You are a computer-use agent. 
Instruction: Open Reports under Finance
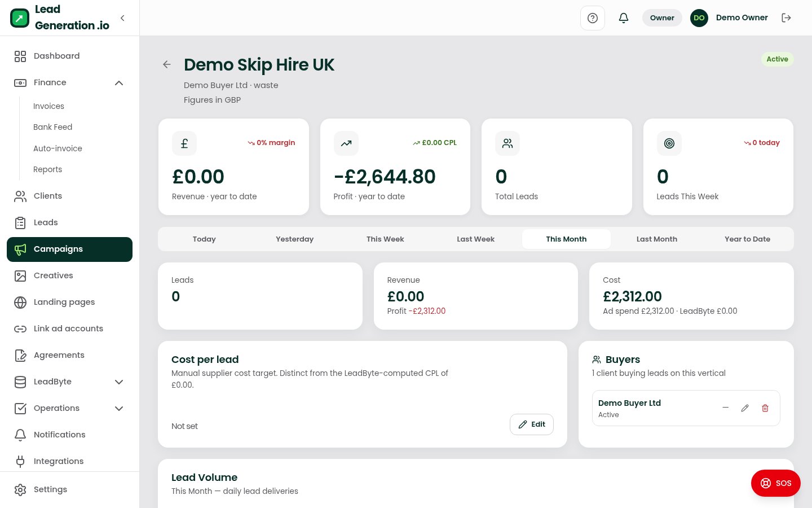coord(47,169)
